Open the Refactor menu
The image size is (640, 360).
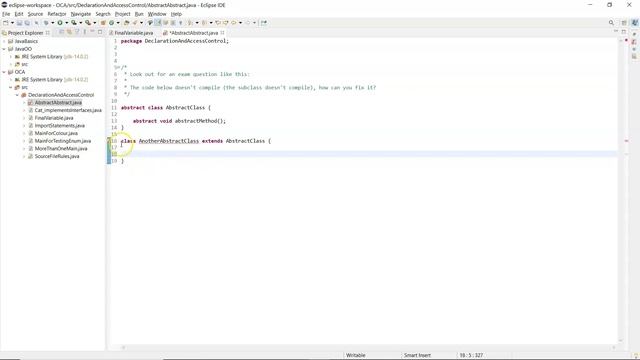click(x=57, y=14)
